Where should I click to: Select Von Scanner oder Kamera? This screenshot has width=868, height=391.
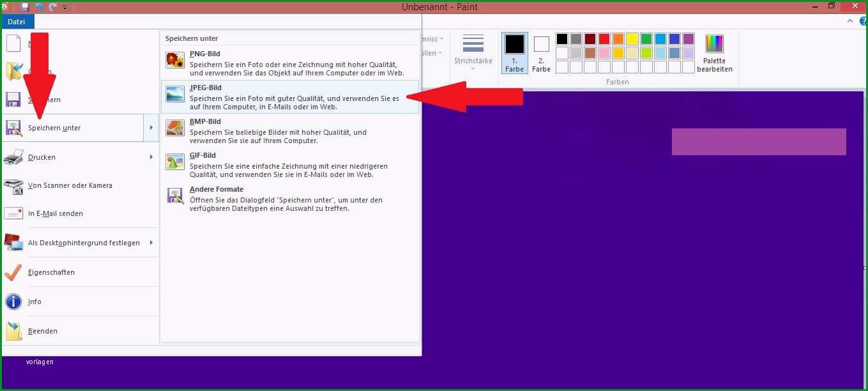pos(80,185)
